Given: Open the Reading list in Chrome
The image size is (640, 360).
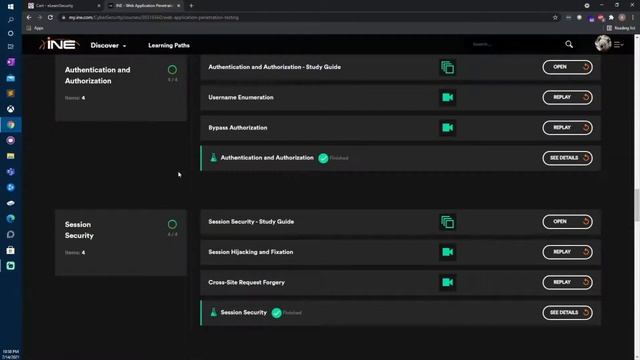Looking at the screenshot, I should pos(621,28).
